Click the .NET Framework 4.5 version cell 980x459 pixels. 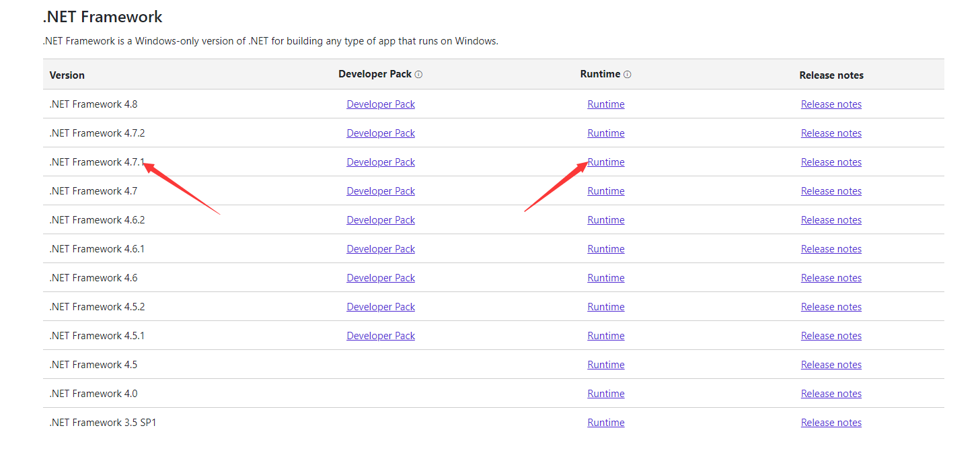pyautogui.click(x=93, y=365)
